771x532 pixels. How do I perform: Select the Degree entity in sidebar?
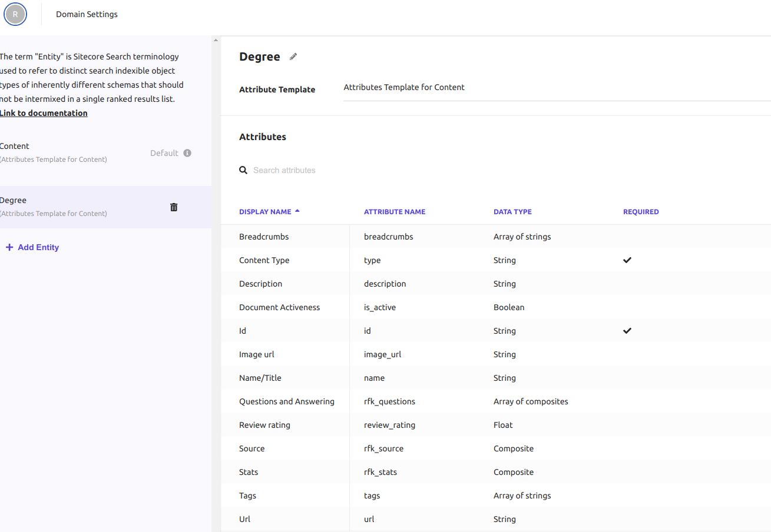point(105,207)
